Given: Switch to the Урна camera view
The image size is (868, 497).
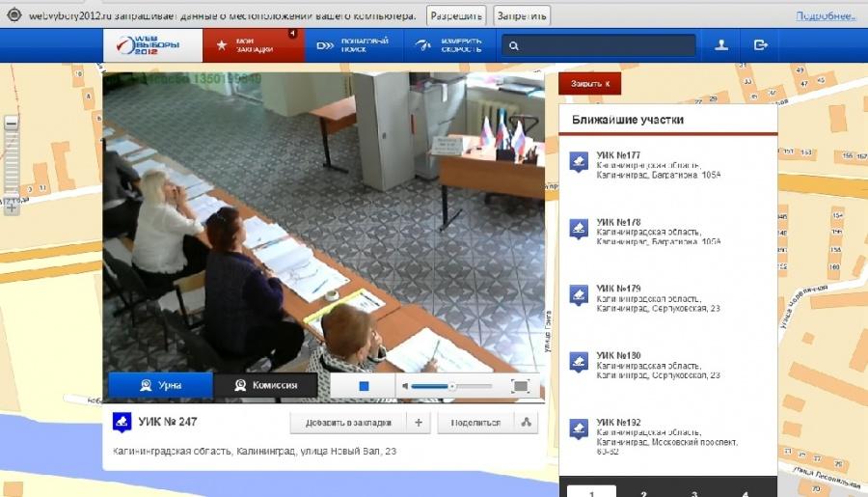Looking at the screenshot, I should point(160,386).
